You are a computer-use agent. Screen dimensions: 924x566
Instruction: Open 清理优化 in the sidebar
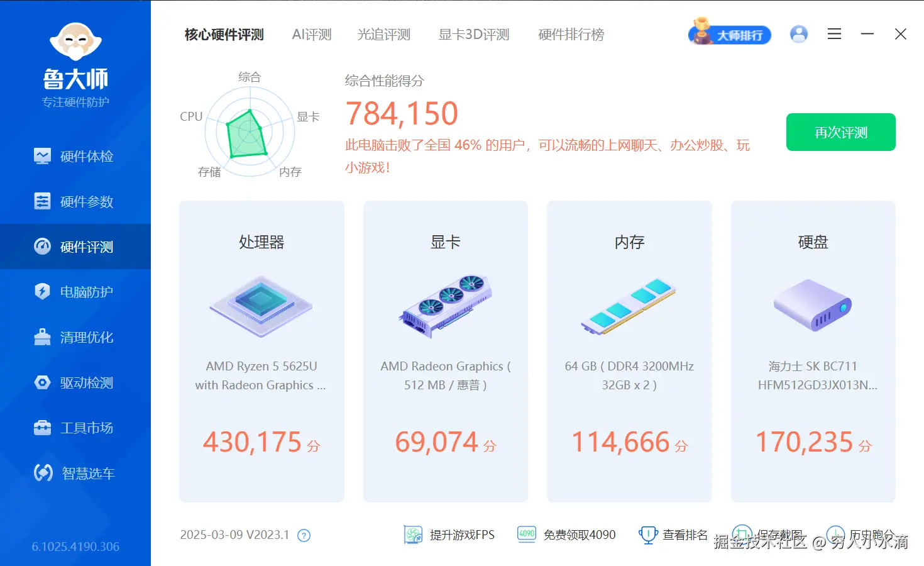pos(75,337)
